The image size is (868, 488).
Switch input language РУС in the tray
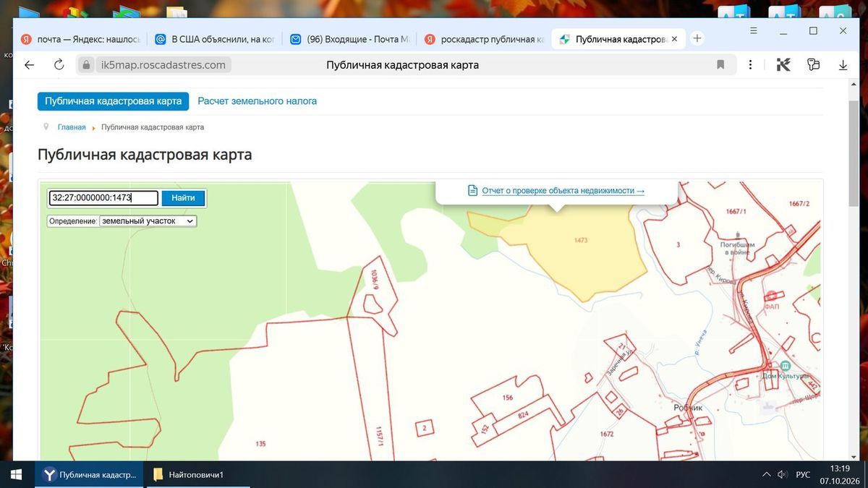(803, 475)
